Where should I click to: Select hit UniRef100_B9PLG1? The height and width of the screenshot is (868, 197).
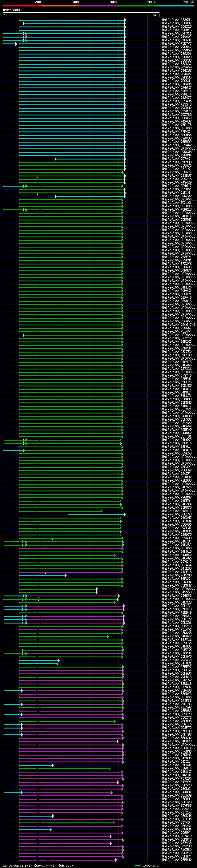(177, 670)
